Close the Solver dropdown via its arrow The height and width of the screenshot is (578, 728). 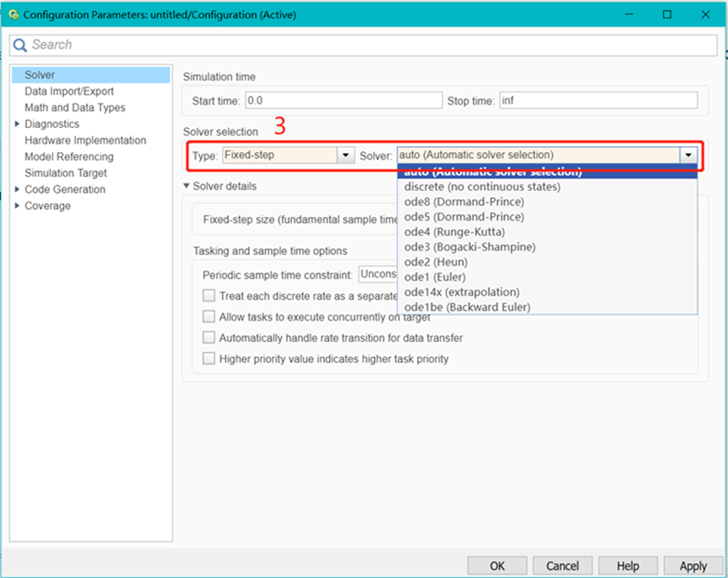[688, 156]
